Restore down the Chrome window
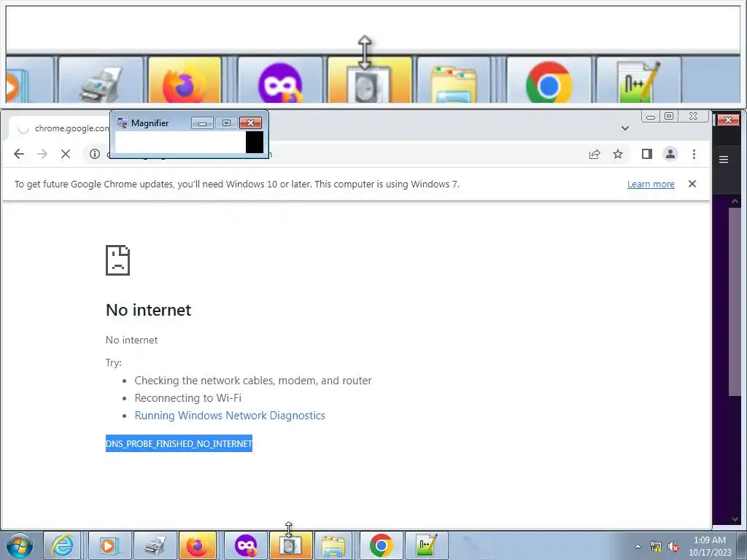The height and width of the screenshot is (560, 747). coord(670,116)
